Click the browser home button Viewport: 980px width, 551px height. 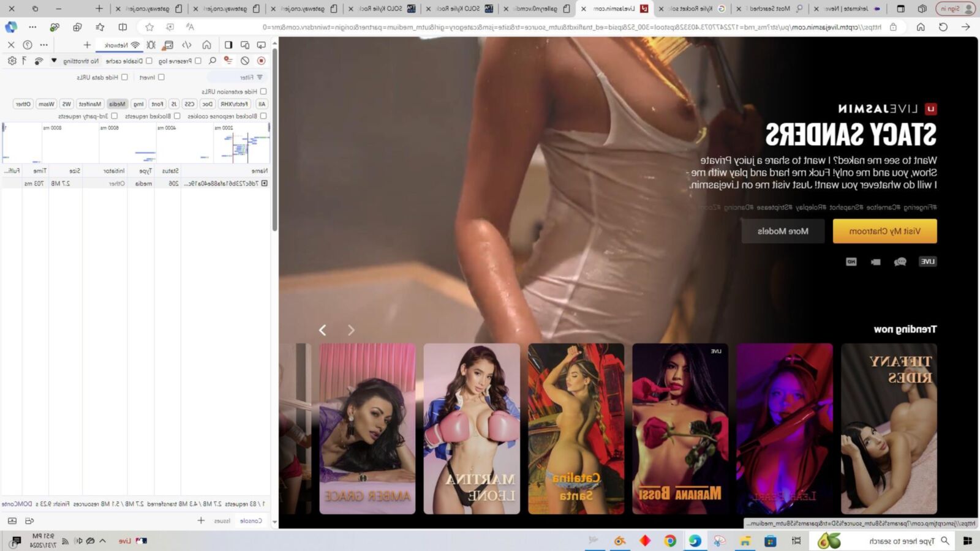coord(921,27)
